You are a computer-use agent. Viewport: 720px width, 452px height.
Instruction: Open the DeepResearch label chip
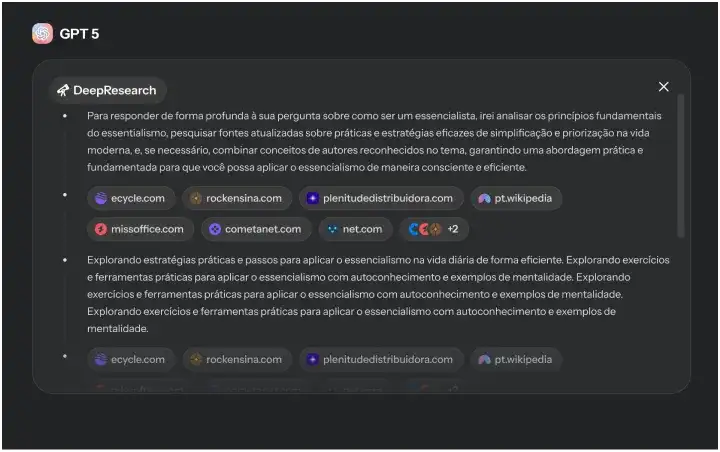point(107,90)
